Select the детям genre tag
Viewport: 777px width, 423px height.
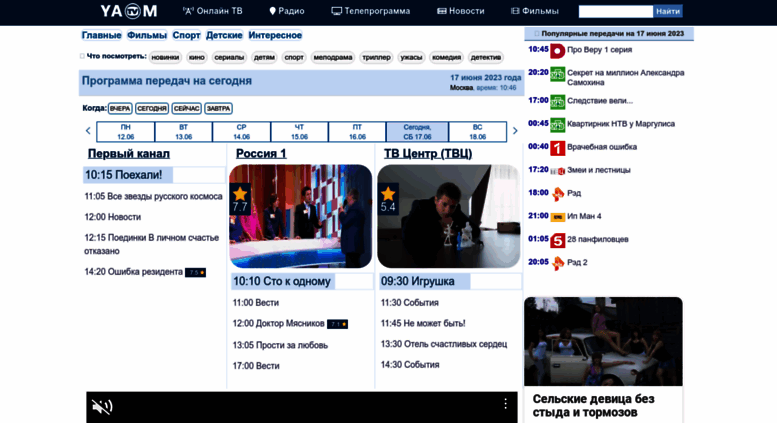[x=264, y=57]
